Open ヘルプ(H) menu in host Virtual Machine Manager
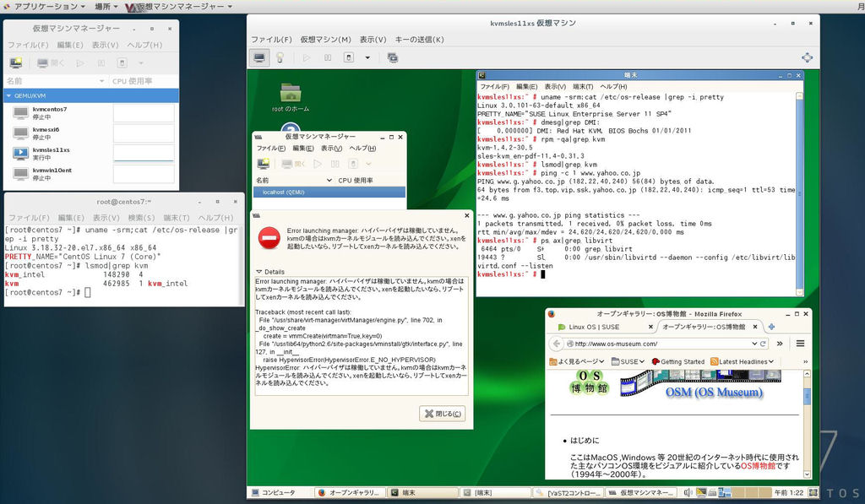This screenshot has width=865, height=504. [144, 46]
